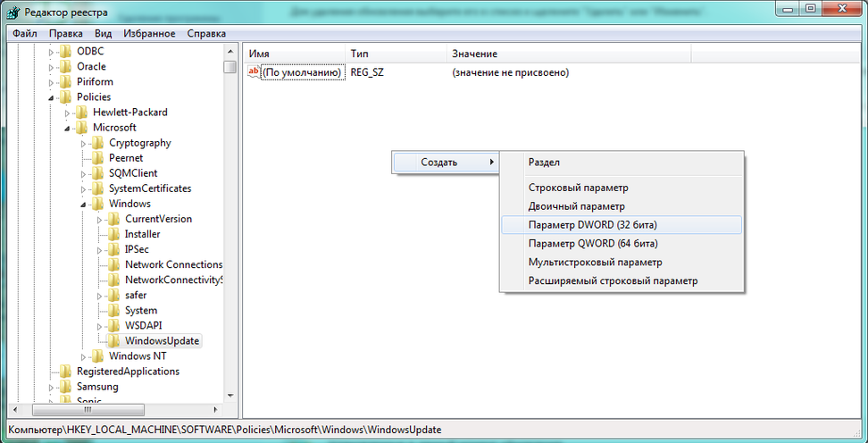The image size is (868, 443).
Task: Click the tree horizontal scrollbar thumb
Action: click(88, 410)
